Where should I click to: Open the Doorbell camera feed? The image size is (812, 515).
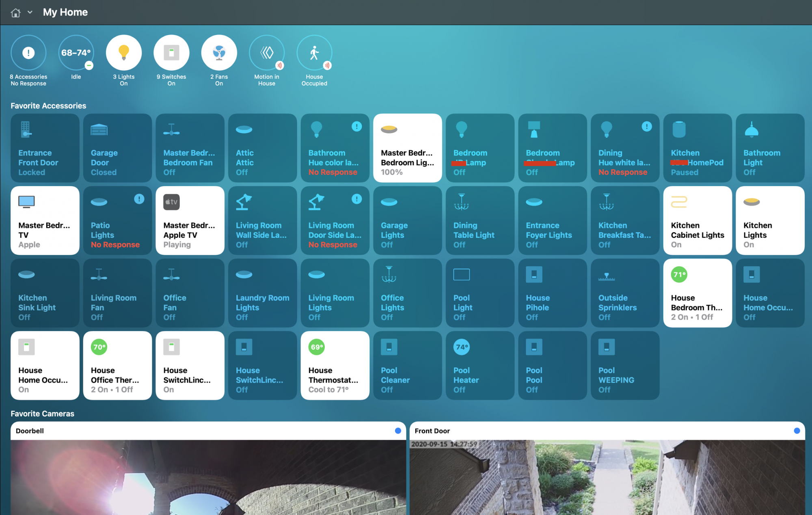tap(208, 477)
